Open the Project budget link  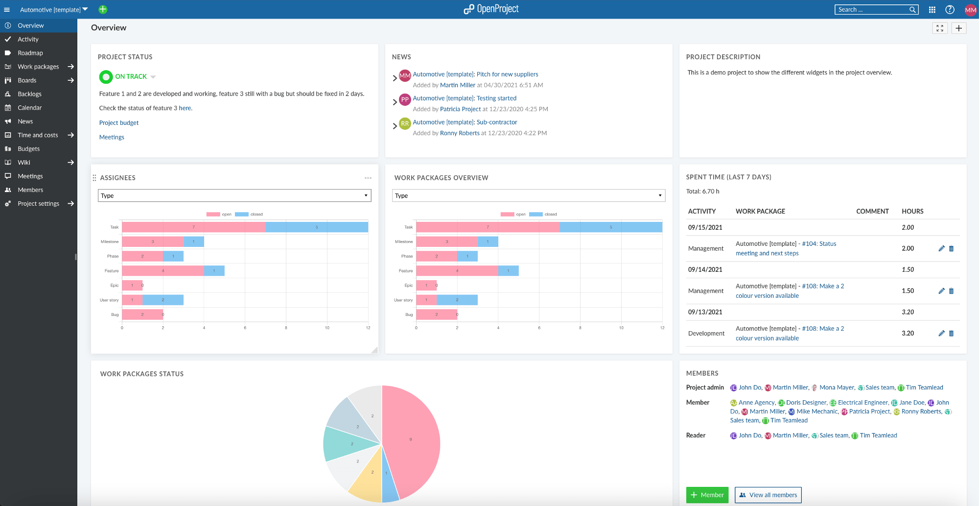click(118, 122)
